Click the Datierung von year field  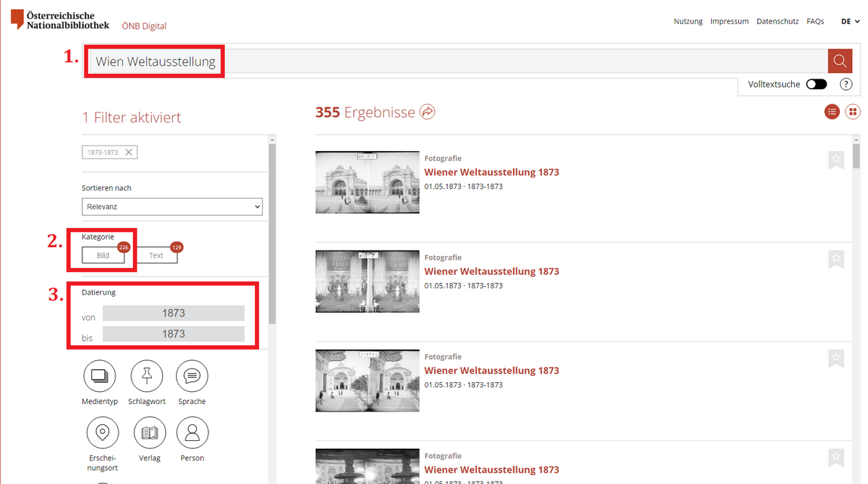coord(174,313)
